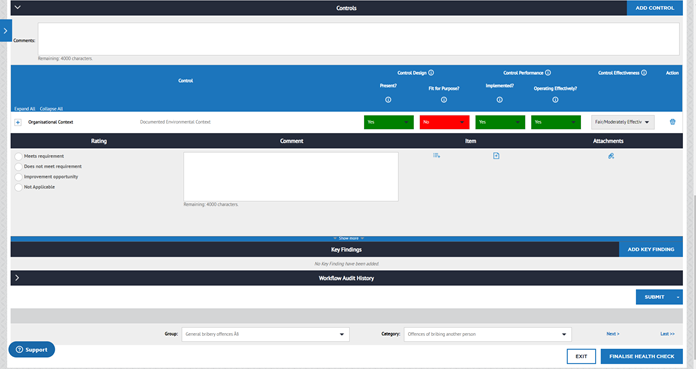Viewport: 696px width, 369px height.
Task: Add an attachment via the paperclip icon
Action: (611, 156)
